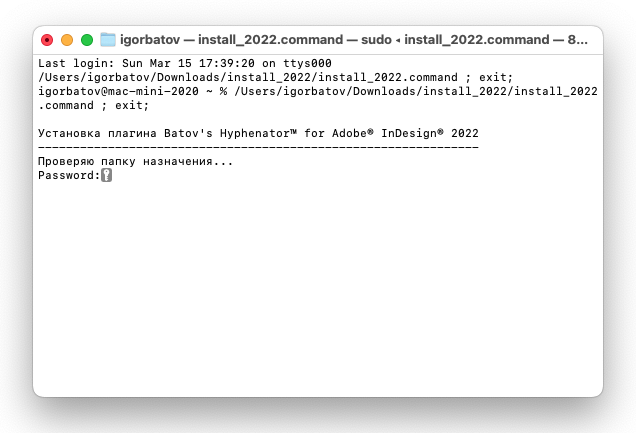This screenshot has width=636, height=433.
Task: Click the Last login line
Action: coord(185,63)
